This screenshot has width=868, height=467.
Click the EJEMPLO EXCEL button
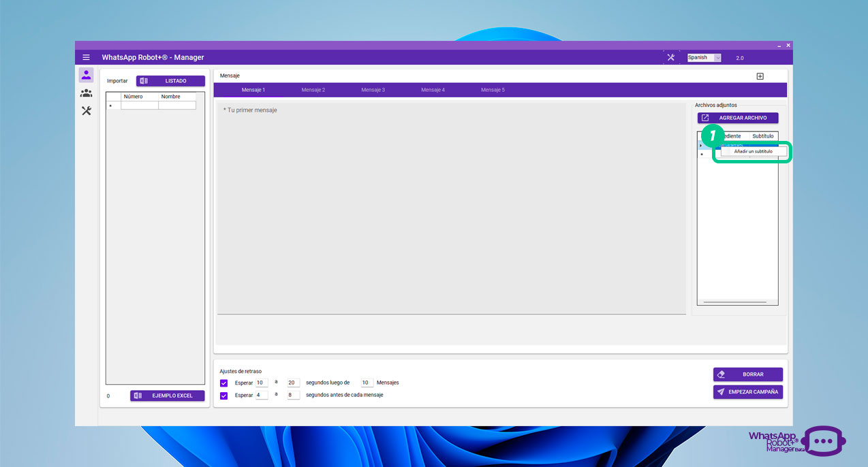tap(168, 396)
